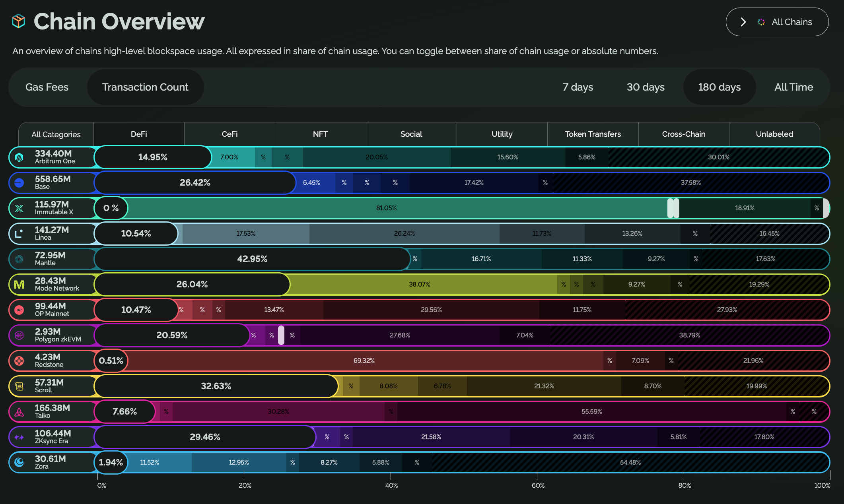Click the Arbitrum One chain icon
This screenshot has width=844, height=504.
pos(19,157)
